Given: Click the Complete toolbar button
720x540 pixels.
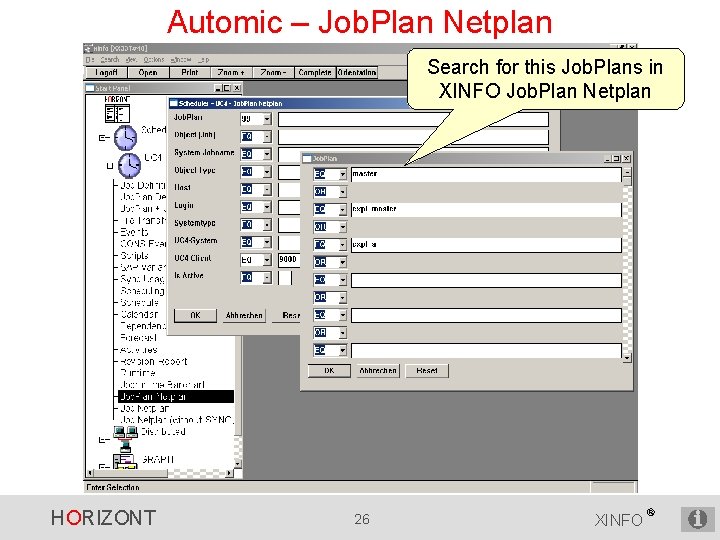Looking at the screenshot, I should [315, 73].
